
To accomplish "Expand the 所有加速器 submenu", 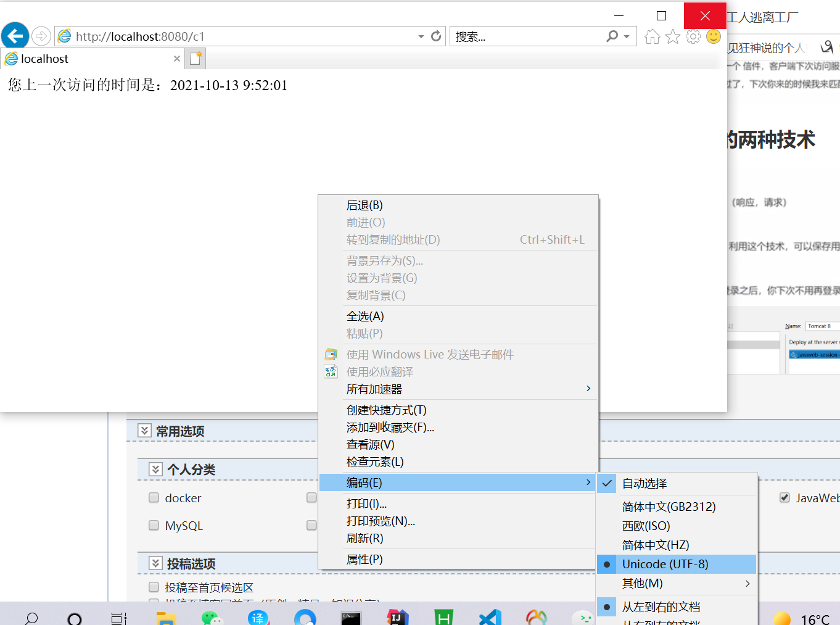I will tap(458, 389).
